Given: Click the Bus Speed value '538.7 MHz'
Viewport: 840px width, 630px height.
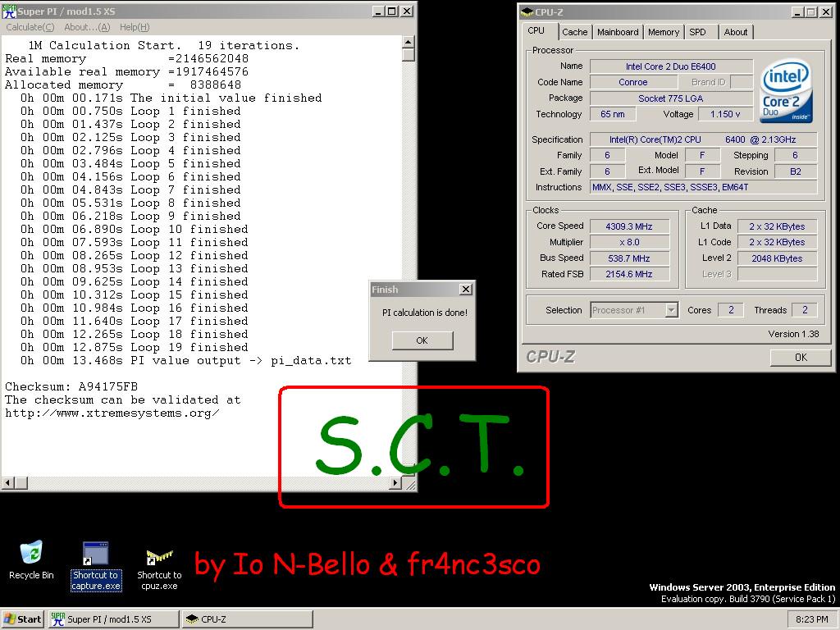Looking at the screenshot, I should [x=629, y=258].
